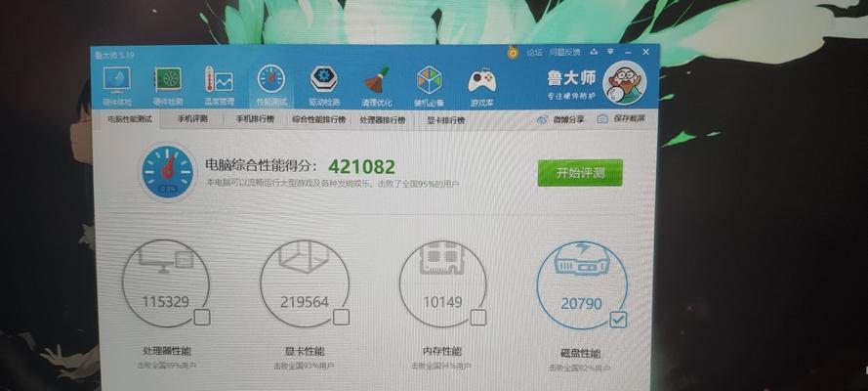
Task: Open the 驱动检测 driver detection icon
Action: (x=324, y=86)
